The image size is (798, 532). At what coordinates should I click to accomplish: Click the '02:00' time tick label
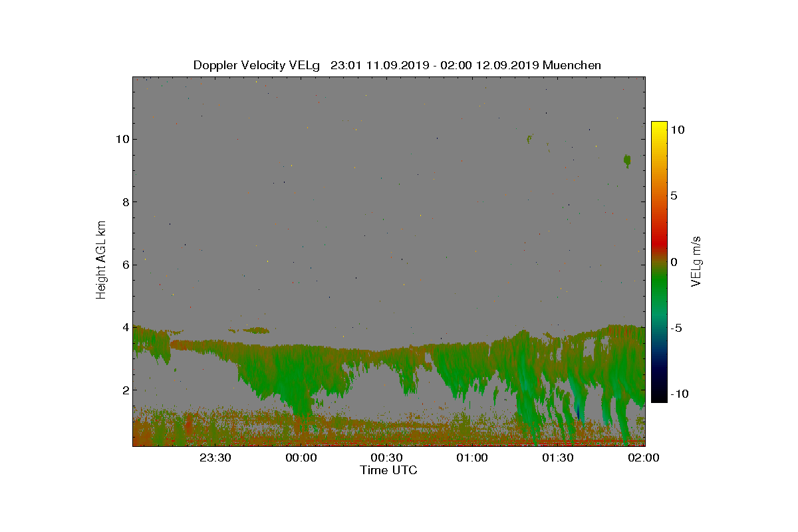644,458
